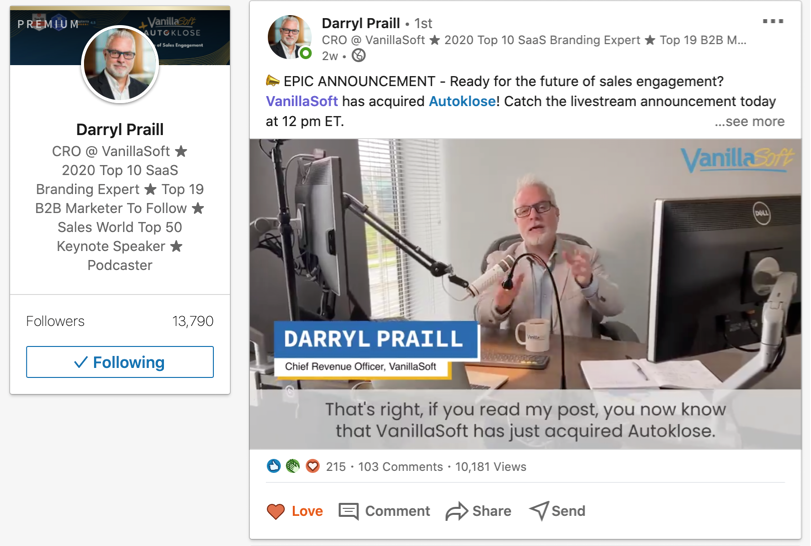Click the globe public visibility icon

(358, 55)
